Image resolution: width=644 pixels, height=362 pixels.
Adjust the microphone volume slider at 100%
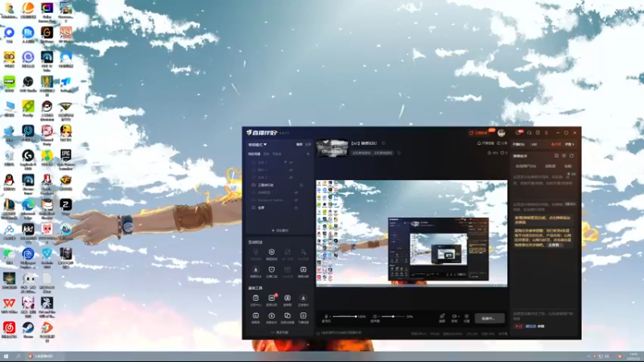point(345,316)
